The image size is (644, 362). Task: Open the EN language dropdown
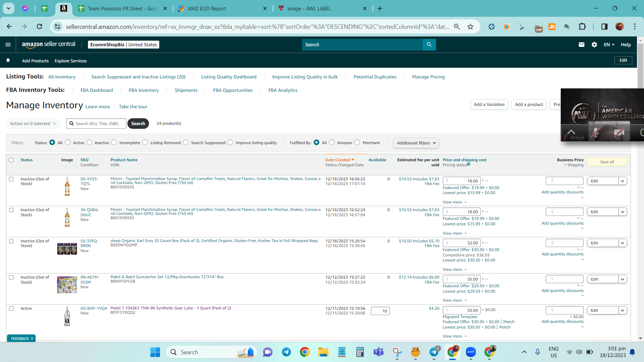pyautogui.click(x=609, y=45)
